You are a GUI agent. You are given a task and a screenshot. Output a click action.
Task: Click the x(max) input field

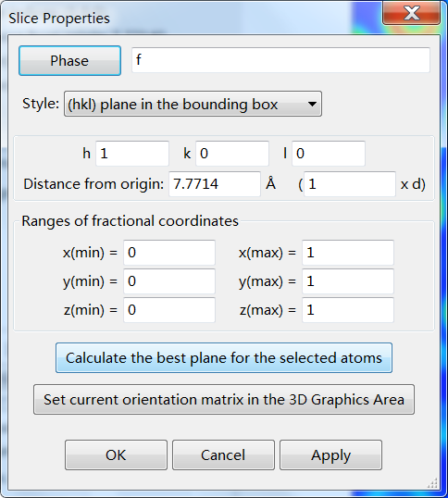click(348, 253)
